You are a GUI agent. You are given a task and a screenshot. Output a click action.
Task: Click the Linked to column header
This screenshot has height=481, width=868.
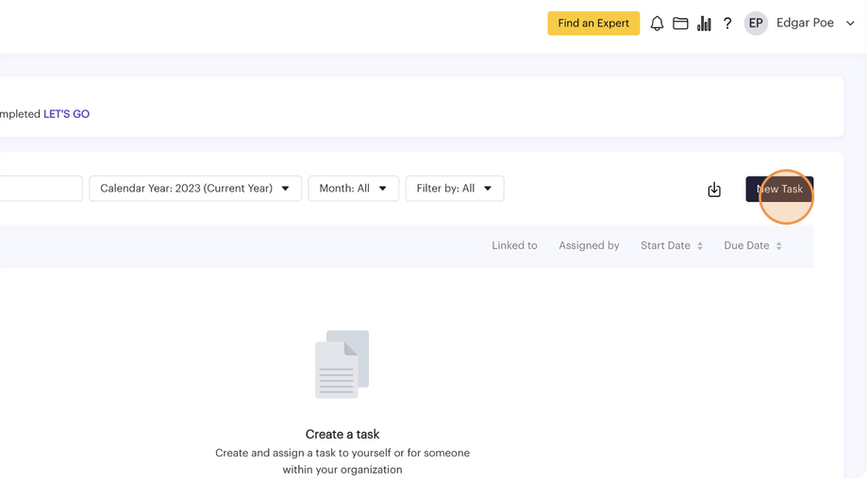click(x=514, y=246)
